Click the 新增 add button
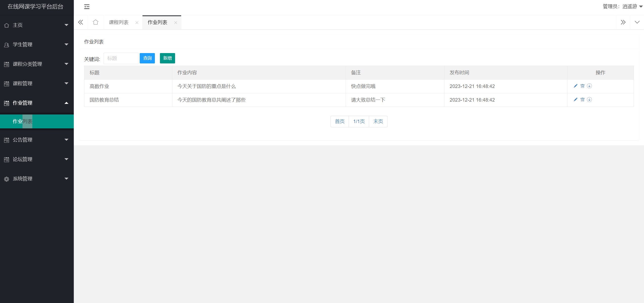Image resolution: width=644 pixels, height=303 pixels. tap(167, 58)
